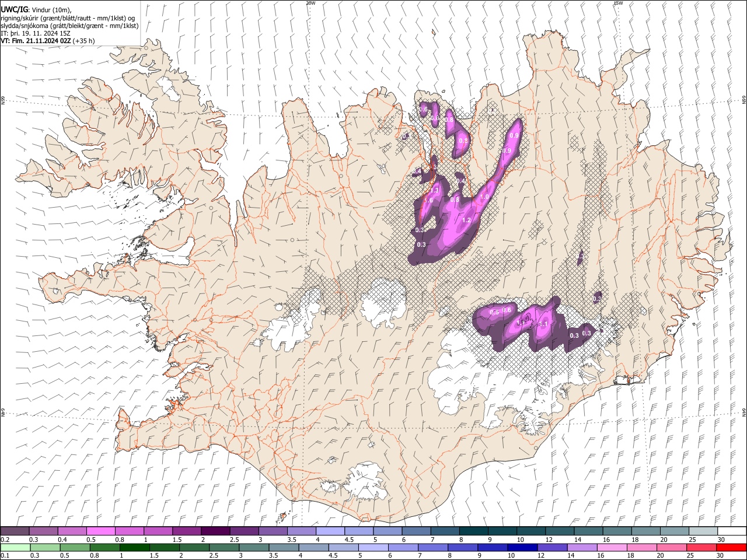Click the "1.3" snowfall value on map
This screenshot has height=560, width=747.
(x=434, y=191)
